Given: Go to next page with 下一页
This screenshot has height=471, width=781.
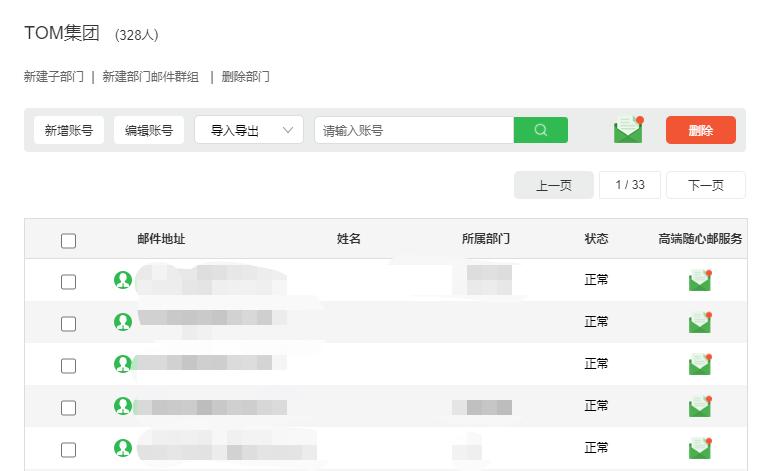Looking at the screenshot, I should tap(706, 185).
